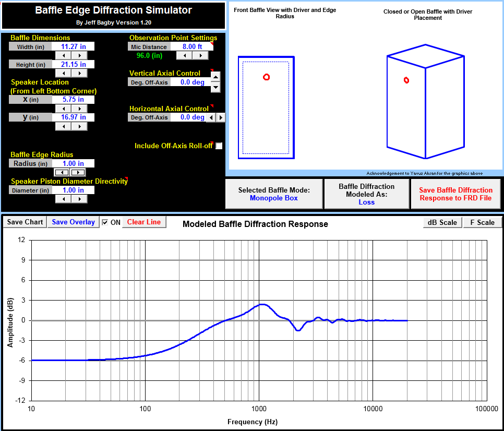Click Save Chart button
Viewport: 504px width, 431px height.
coord(25,222)
